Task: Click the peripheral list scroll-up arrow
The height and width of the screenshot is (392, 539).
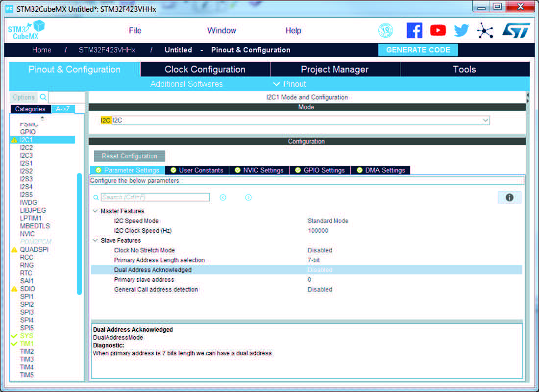Action: pos(42,118)
